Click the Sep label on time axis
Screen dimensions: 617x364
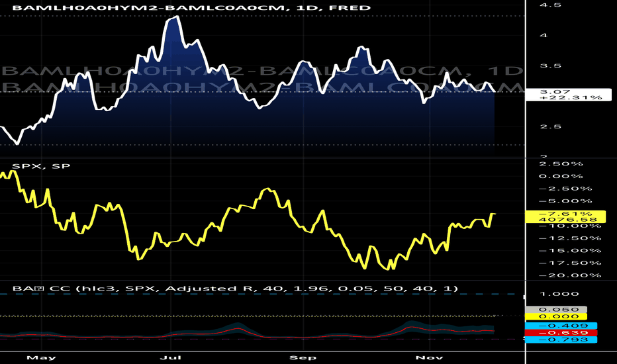click(x=303, y=357)
